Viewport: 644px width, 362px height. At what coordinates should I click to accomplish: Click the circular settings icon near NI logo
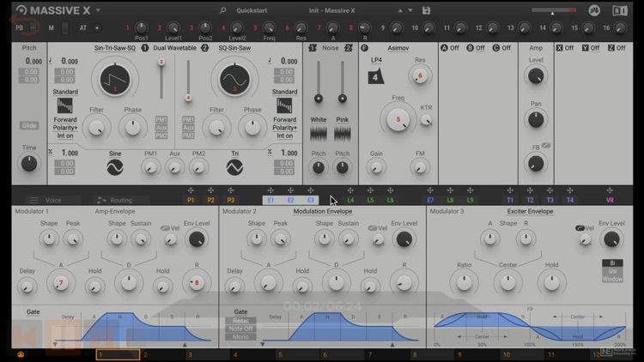click(x=594, y=10)
